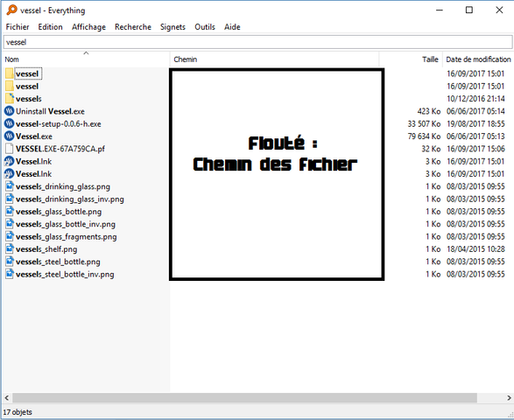Viewport: 514px width, 420px height.
Task: Click the Everything magnifier icon in title bar
Action: coord(11,10)
